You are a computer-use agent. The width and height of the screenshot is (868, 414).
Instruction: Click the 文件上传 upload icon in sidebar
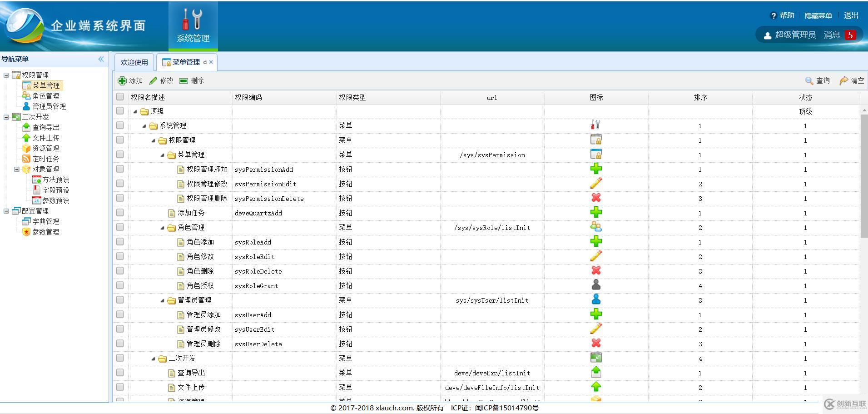point(26,137)
